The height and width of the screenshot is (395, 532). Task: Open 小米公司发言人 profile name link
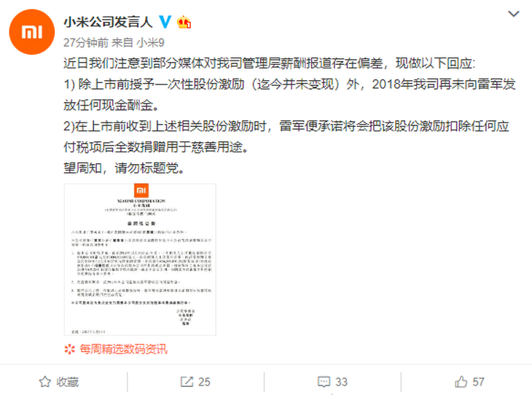pyautogui.click(x=108, y=22)
